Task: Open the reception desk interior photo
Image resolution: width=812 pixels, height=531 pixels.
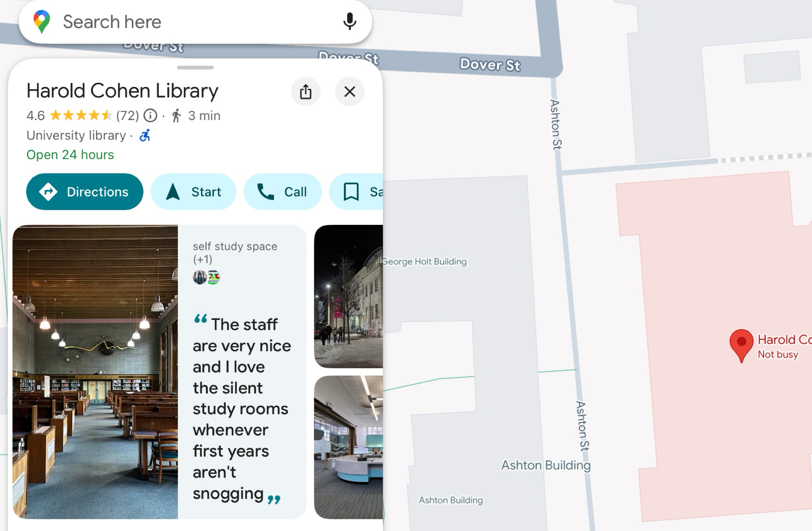Action: [348, 447]
